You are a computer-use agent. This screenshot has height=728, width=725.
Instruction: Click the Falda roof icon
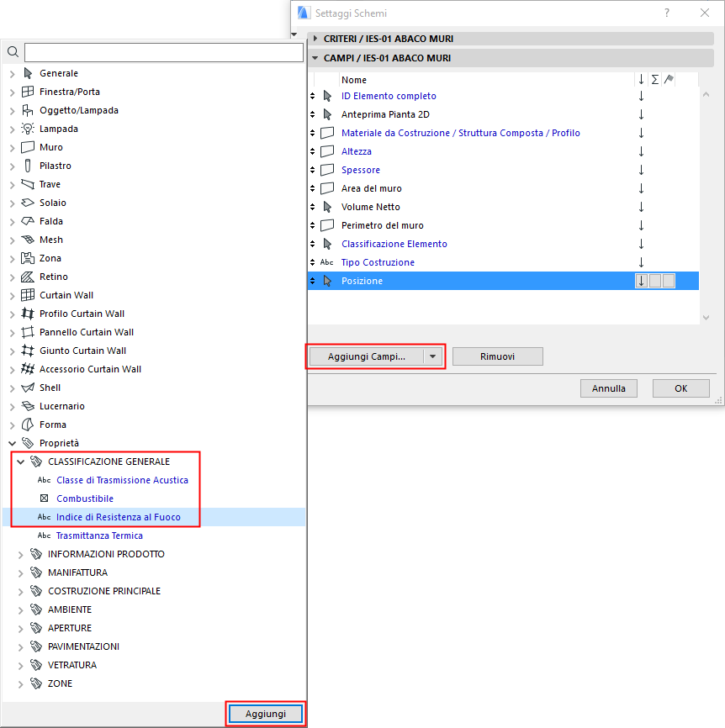tap(28, 221)
